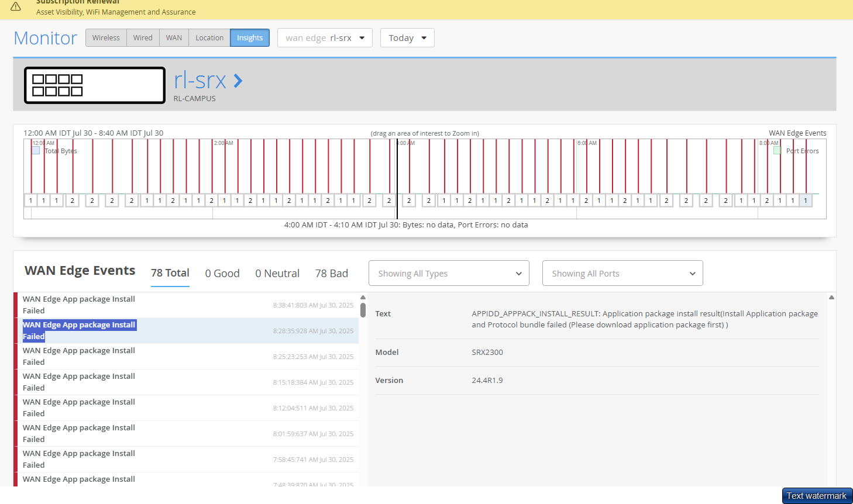Select the event logged at 8:25:23 AM
The width and height of the screenshot is (853, 504).
[x=186, y=357]
